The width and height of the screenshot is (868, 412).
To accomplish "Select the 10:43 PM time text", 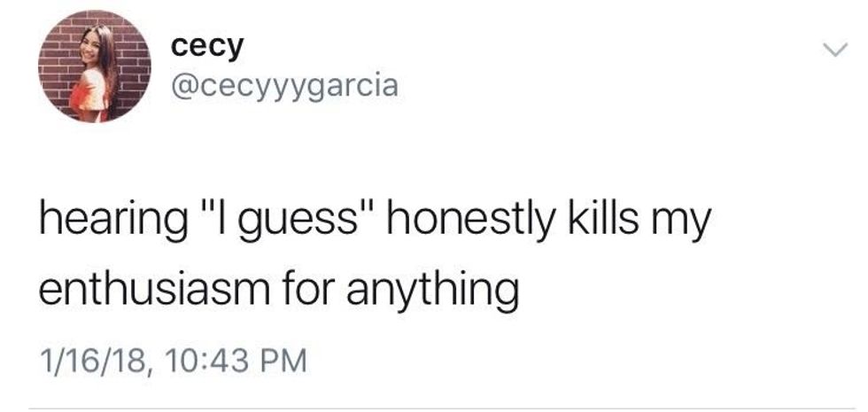I will coord(235,360).
